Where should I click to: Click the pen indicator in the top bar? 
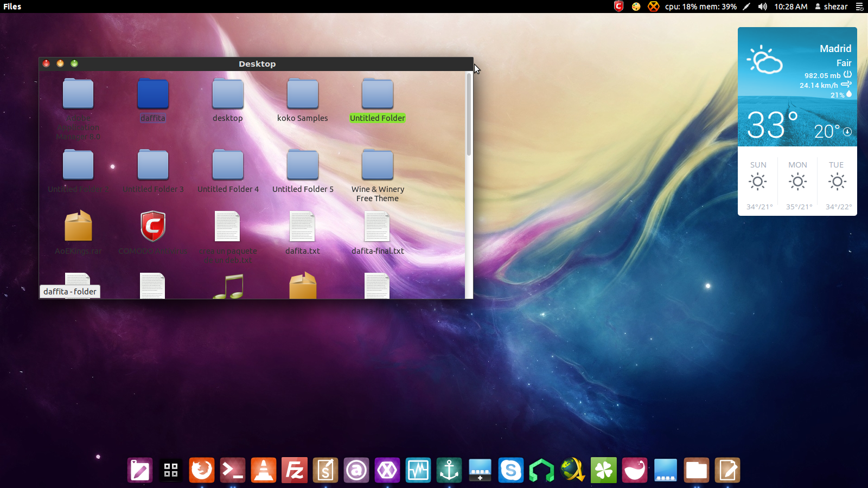click(746, 7)
